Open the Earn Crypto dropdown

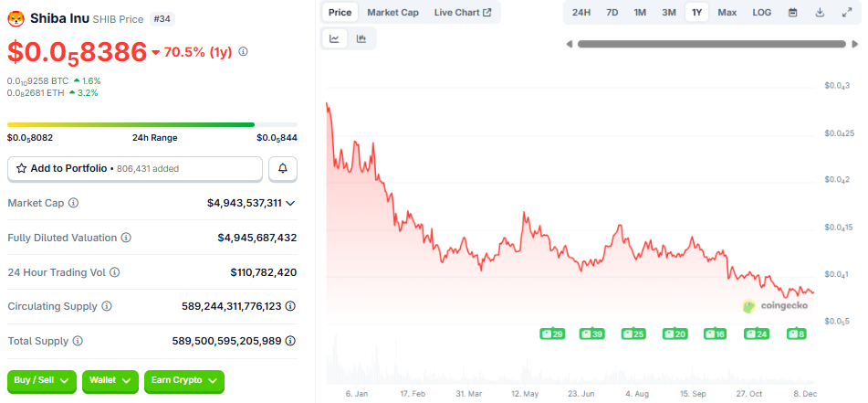[x=184, y=381]
